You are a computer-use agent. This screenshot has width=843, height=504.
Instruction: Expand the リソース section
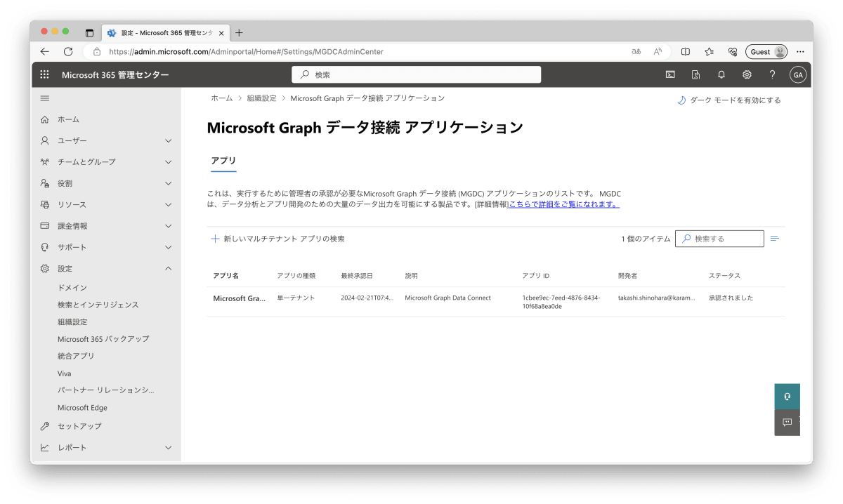[168, 205]
